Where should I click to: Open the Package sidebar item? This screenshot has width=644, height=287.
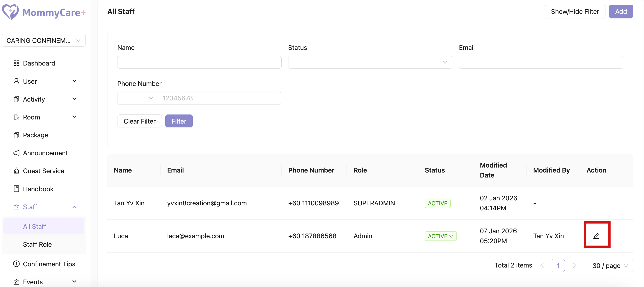(35, 135)
